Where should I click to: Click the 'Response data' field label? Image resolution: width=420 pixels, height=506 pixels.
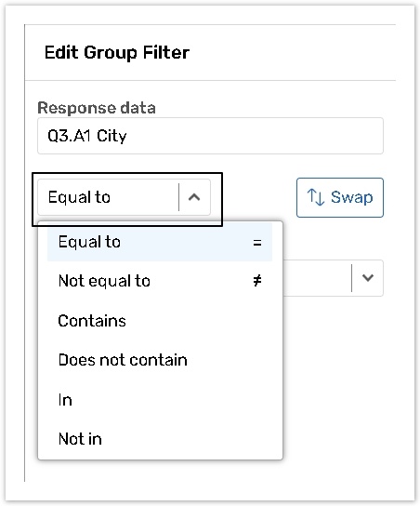[x=97, y=108]
